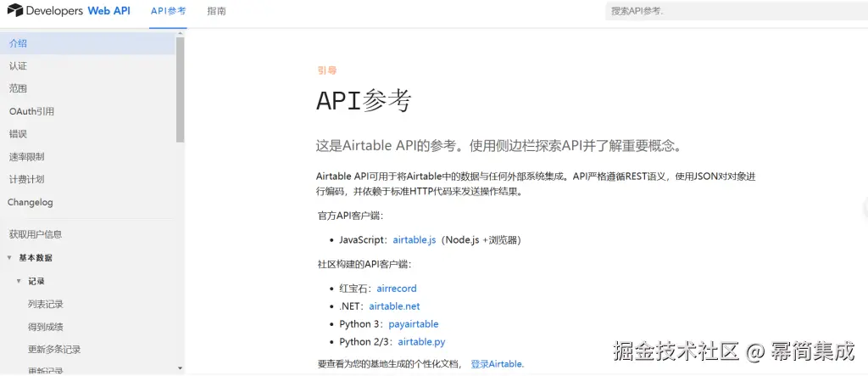The height and width of the screenshot is (376, 868).
Task: Open the payairtable link
Action: [414, 324]
